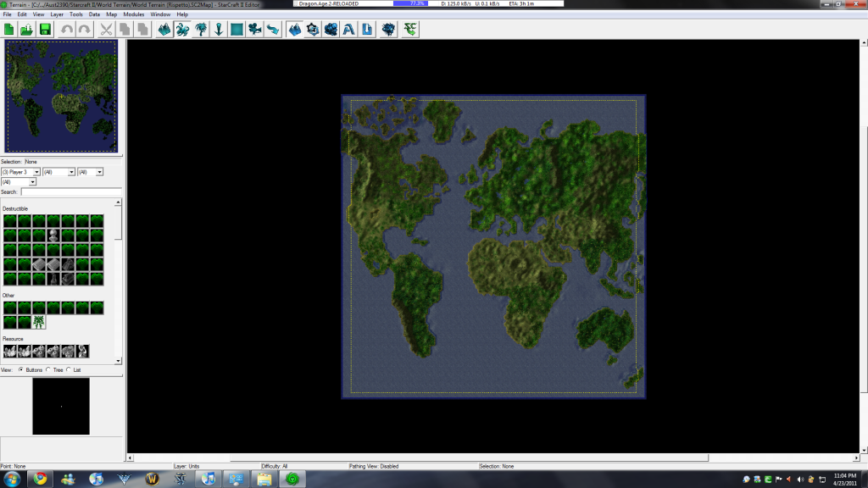Screen dimensions: 868x488
Task: Switch to the Units layer tool
Action: click(x=183, y=30)
